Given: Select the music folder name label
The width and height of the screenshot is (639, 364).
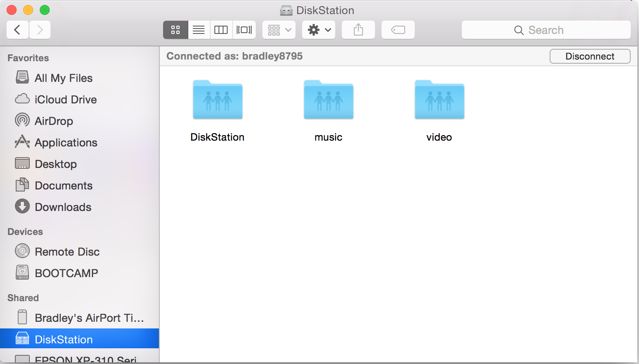Looking at the screenshot, I should point(328,137).
